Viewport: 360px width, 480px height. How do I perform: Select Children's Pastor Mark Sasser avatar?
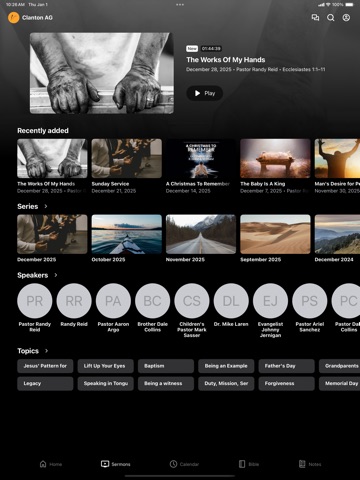(x=192, y=301)
